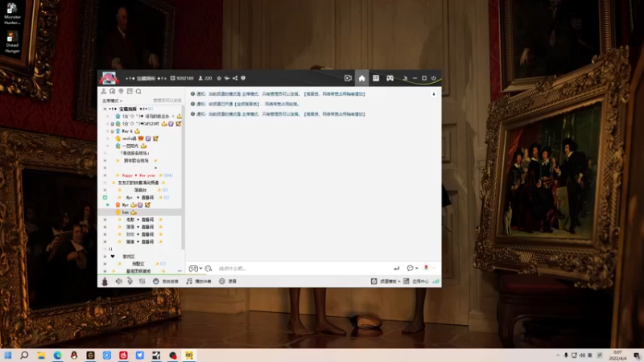Open Microsoft Edge from taskbar

coord(57,355)
